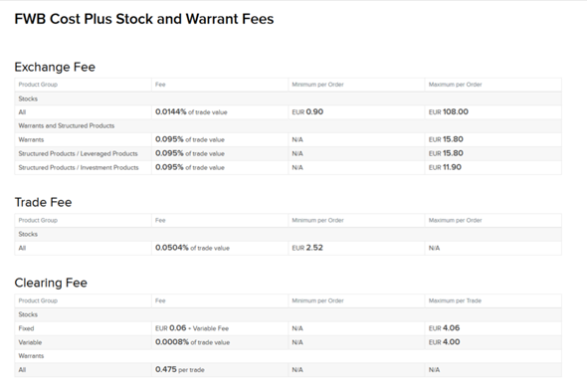Click the 'Warrants' row label in Exchange Fee table
The image size is (587, 392).
tap(31, 139)
